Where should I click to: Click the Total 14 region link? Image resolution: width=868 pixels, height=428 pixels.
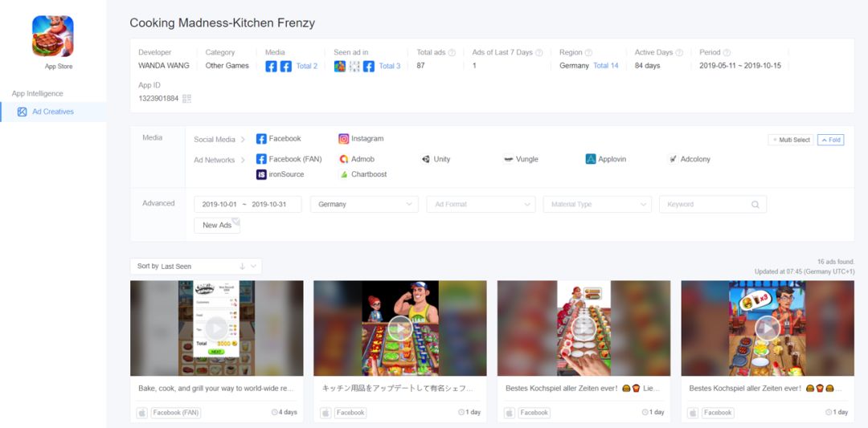tap(606, 65)
